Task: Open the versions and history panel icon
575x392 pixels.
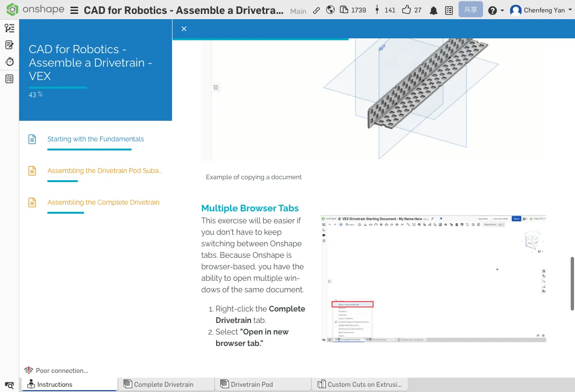Action: click(9, 28)
